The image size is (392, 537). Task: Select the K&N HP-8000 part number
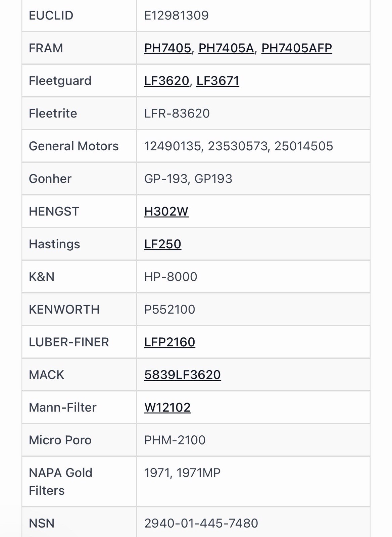click(x=171, y=277)
